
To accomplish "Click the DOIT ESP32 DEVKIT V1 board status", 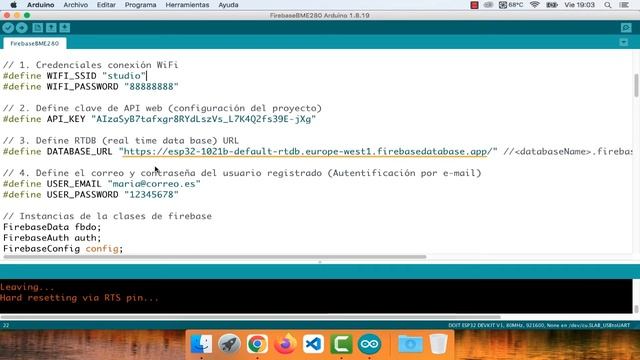I will point(539,325).
